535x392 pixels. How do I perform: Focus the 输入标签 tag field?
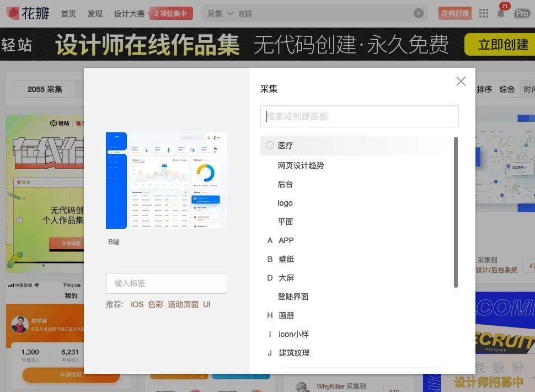point(166,283)
